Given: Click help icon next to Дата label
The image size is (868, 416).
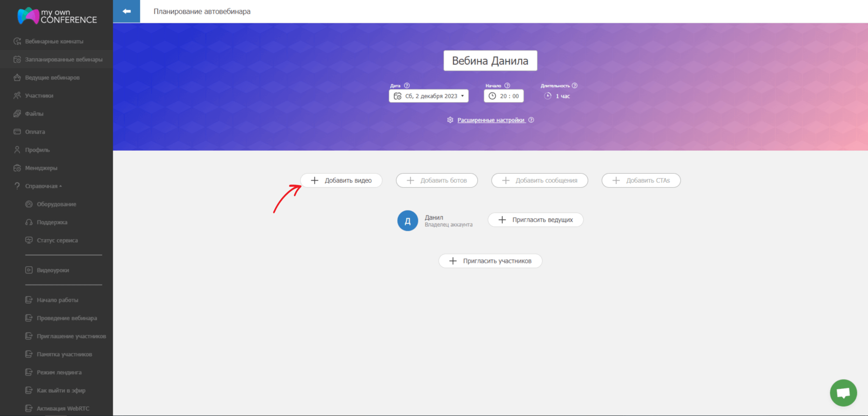Looking at the screenshot, I should [x=407, y=86].
